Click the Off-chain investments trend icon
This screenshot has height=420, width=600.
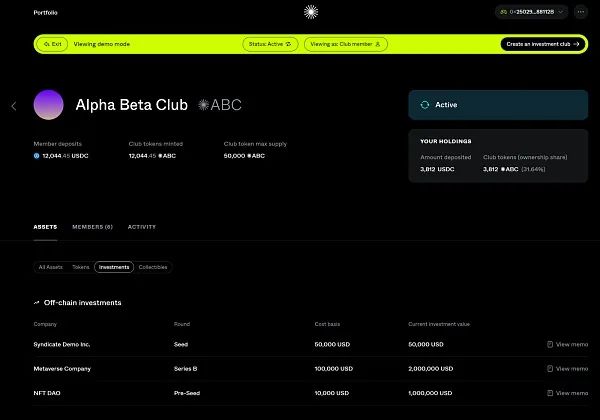[x=37, y=302]
